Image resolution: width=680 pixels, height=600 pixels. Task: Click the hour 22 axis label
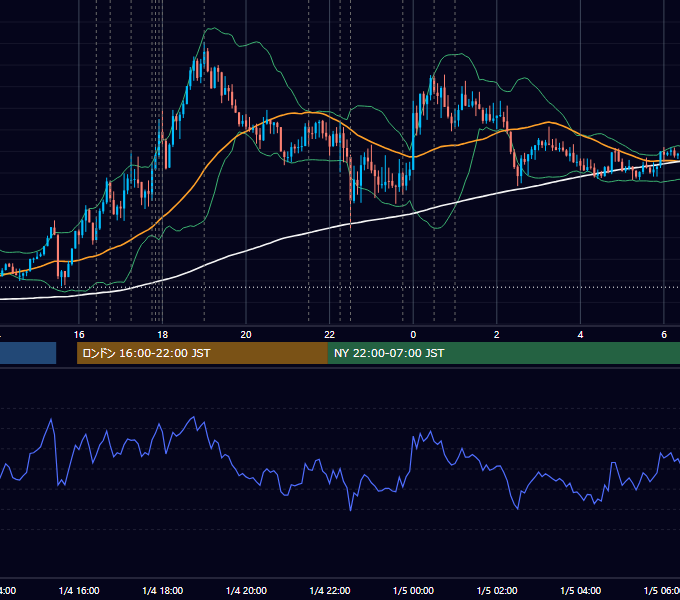tap(330, 335)
